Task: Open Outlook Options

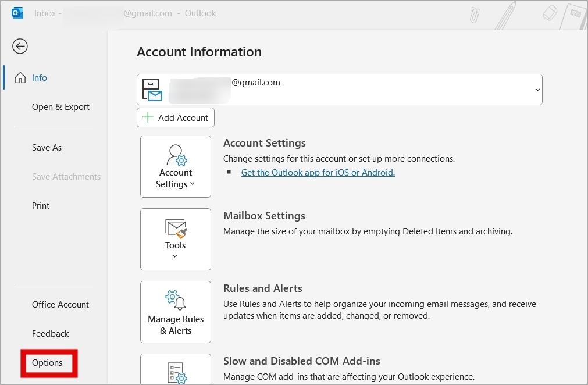Action: click(47, 363)
